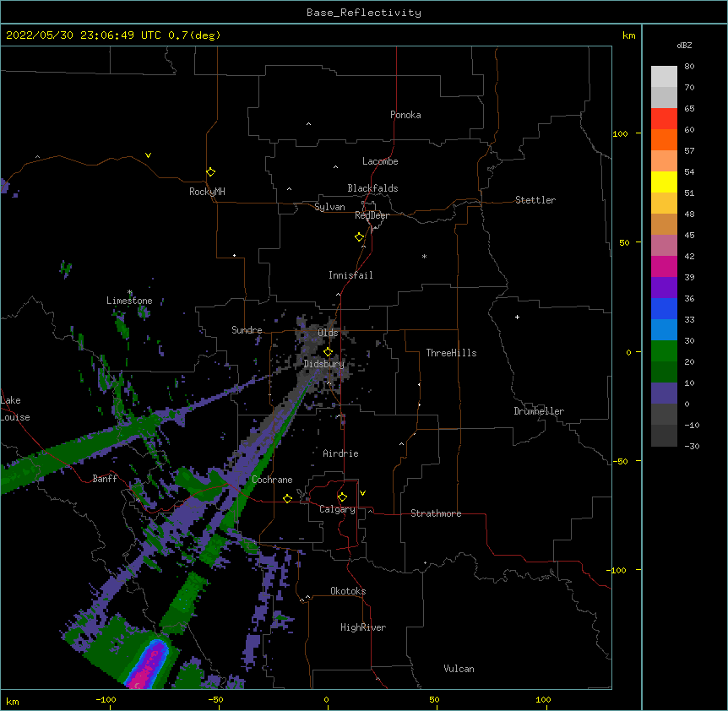Select the RedDeer city label
728x711 pixels.
tap(372, 215)
